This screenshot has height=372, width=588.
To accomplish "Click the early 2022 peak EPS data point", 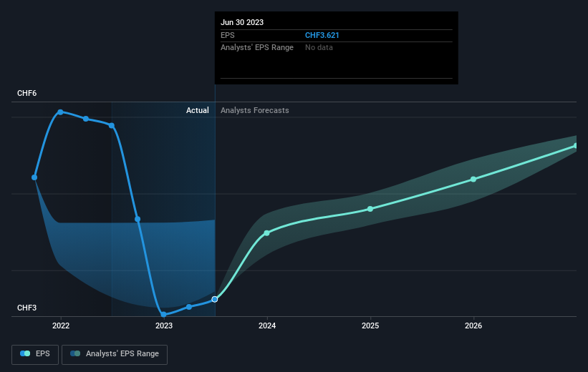I will [60, 112].
